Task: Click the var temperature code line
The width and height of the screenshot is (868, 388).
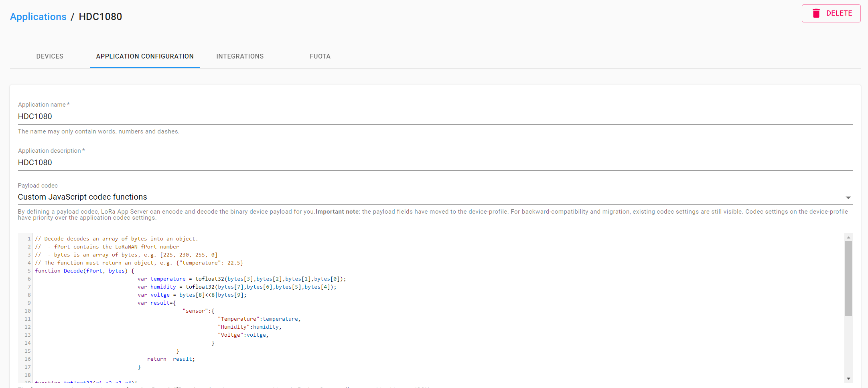Action: (241, 279)
